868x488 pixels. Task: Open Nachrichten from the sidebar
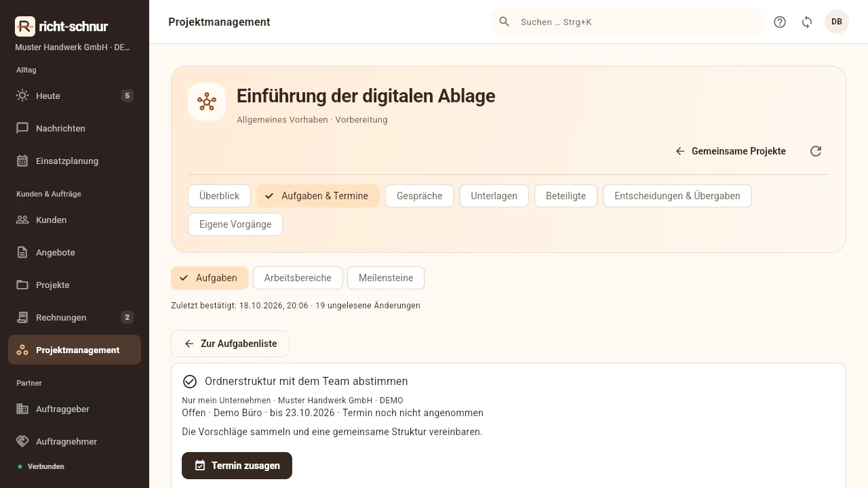click(x=75, y=128)
